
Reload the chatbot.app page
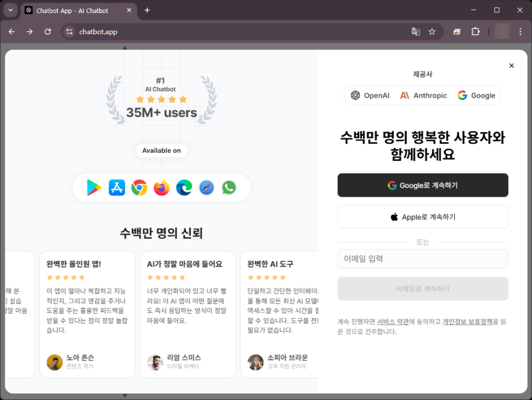click(x=48, y=32)
